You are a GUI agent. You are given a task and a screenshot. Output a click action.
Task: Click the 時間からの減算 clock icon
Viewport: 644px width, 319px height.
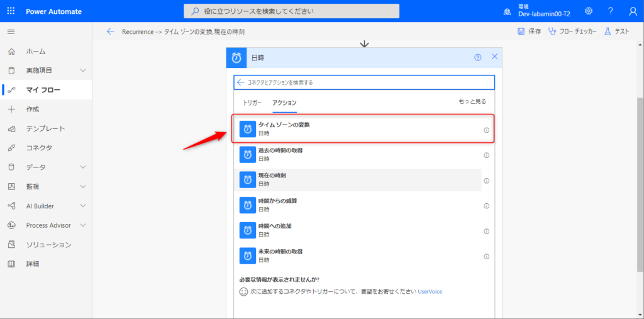(x=248, y=205)
